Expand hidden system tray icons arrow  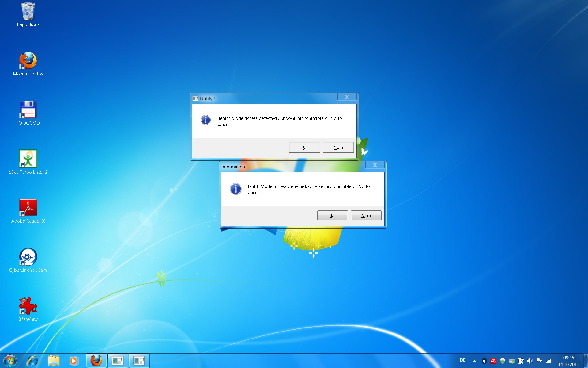click(474, 361)
